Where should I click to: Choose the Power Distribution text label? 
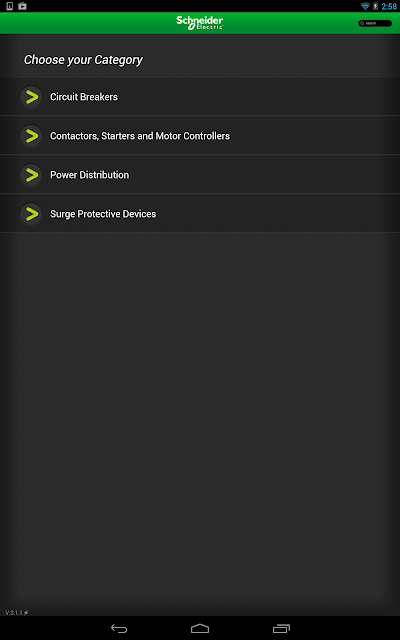click(89, 175)
